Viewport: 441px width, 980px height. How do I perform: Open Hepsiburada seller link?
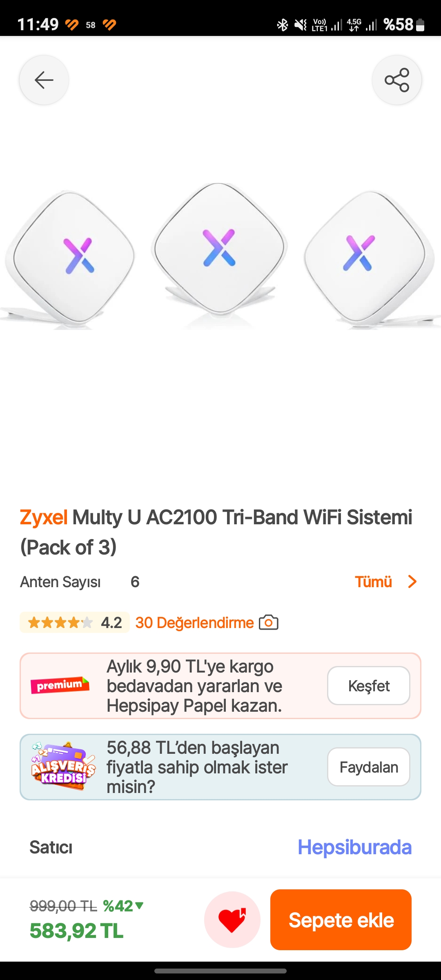(354, 847)
